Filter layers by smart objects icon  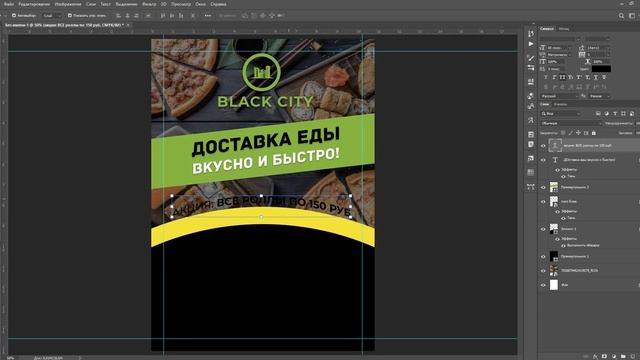tap(631, 113)
